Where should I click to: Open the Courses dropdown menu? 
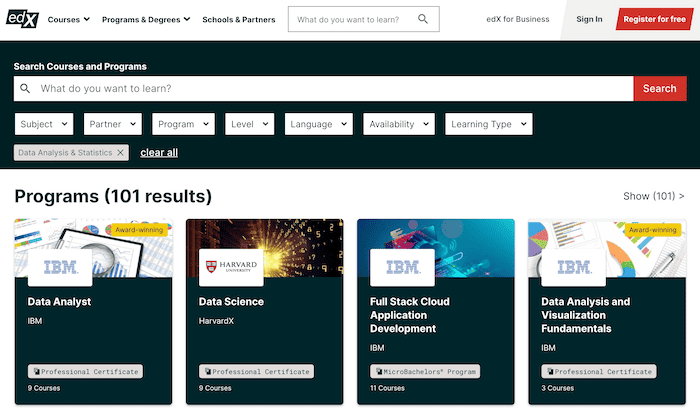69,20
